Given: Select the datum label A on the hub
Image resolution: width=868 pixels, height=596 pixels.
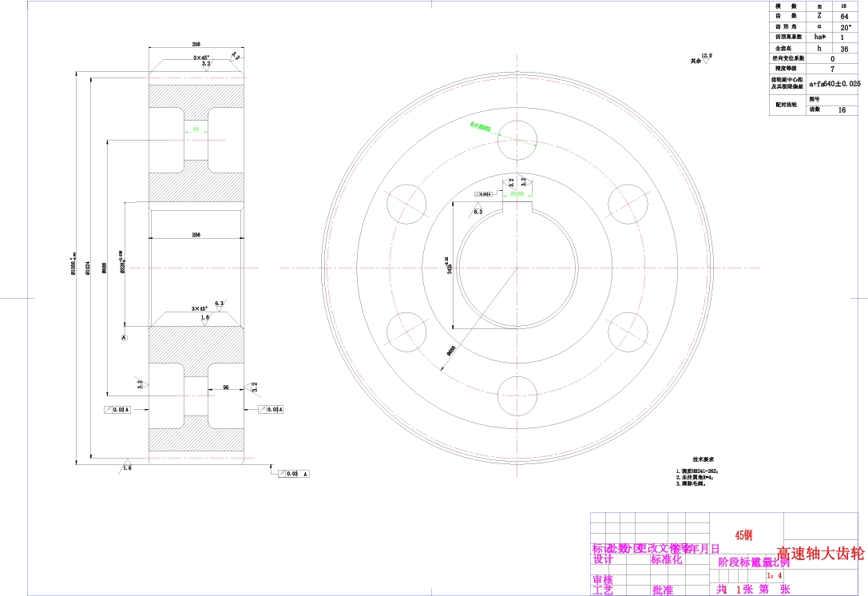Looking at the screenshot, I should click(124, 337).
